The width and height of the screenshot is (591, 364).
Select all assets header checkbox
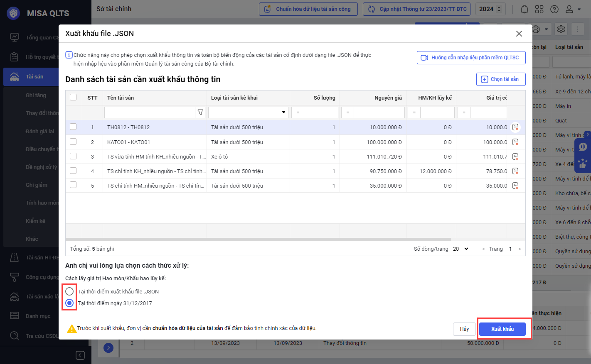(x=73, y=97)
